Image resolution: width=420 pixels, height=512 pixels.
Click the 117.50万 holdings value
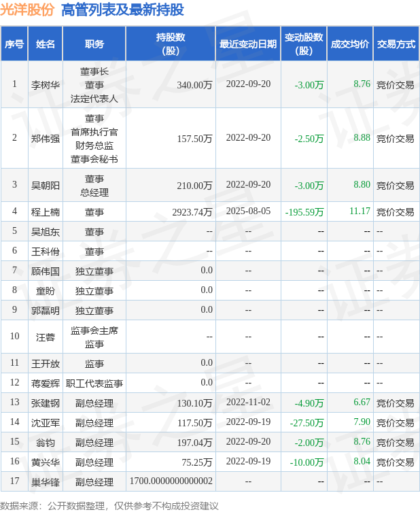[x=194, y=423]
